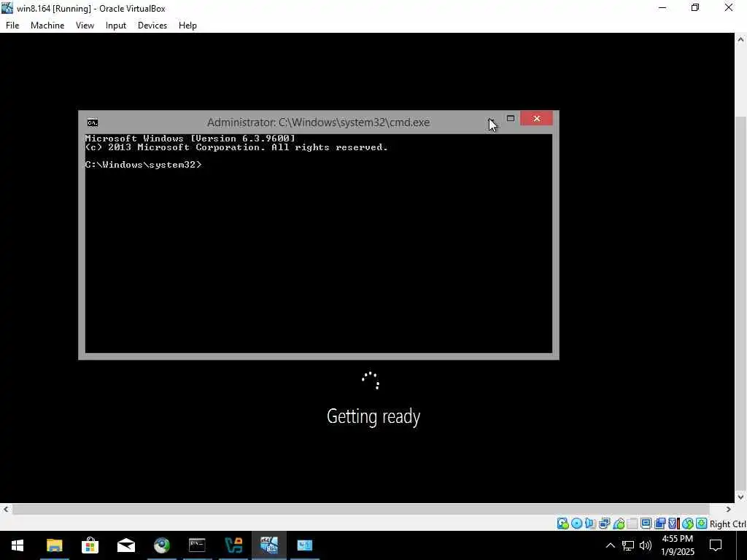Close the Oracle VirtualBox window
This screenshot has width=747, height=560.
pyautogui.click(x=729, y=7)
